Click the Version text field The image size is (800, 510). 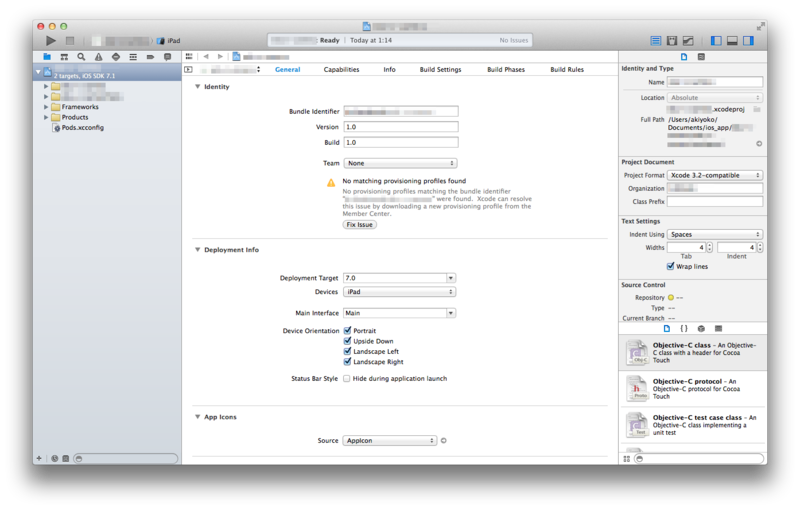401,127
